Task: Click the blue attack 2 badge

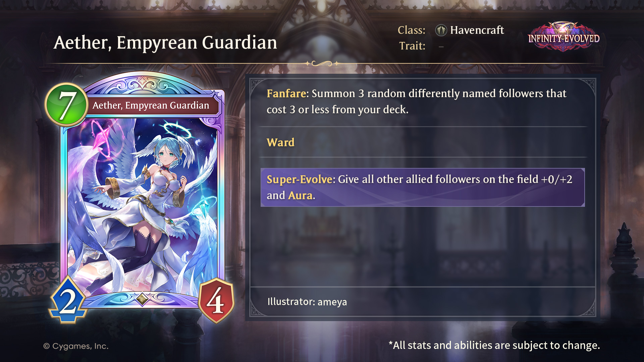Action: click(68, 300)
